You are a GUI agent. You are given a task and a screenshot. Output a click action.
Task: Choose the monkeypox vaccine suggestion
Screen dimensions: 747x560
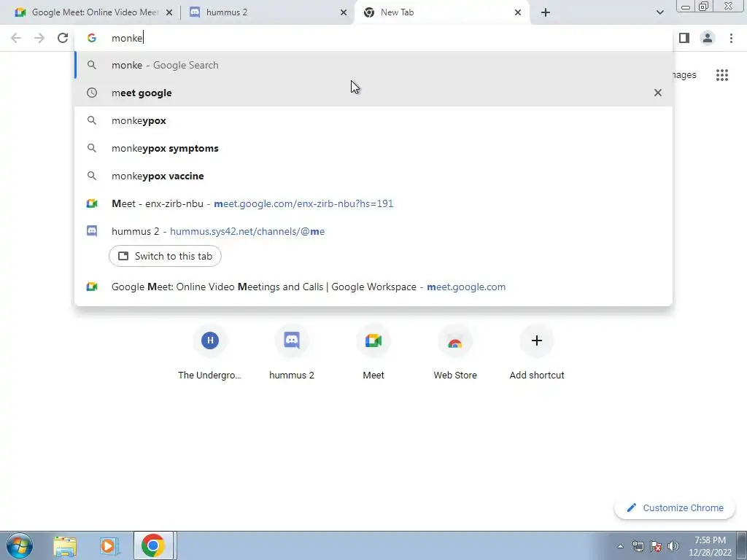[373, 176]
